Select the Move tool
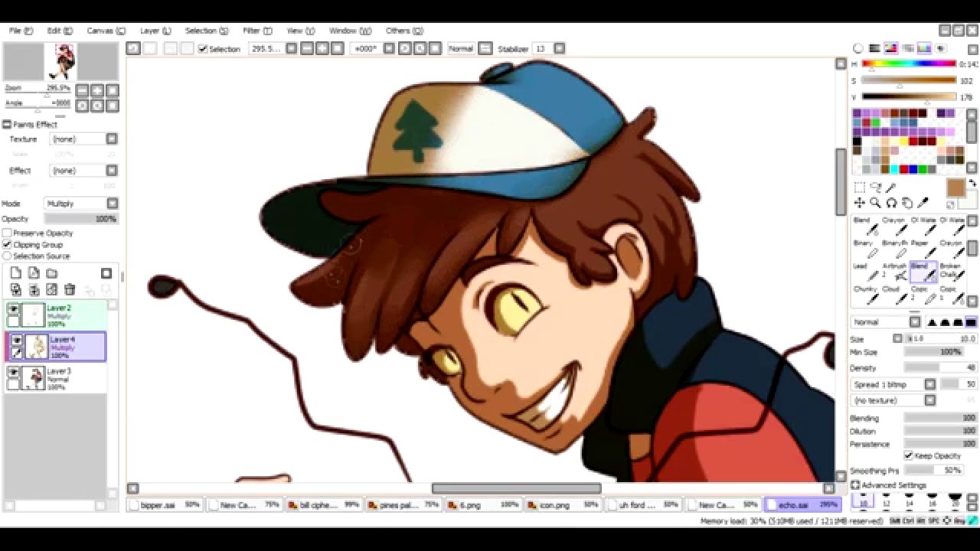This screenshot has height=551, width=980. click(859, 203)
